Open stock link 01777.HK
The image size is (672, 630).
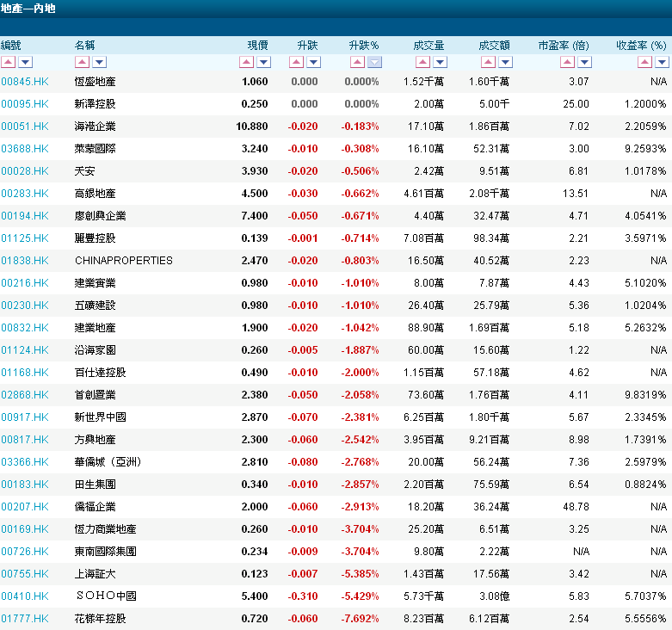[25, 619]
